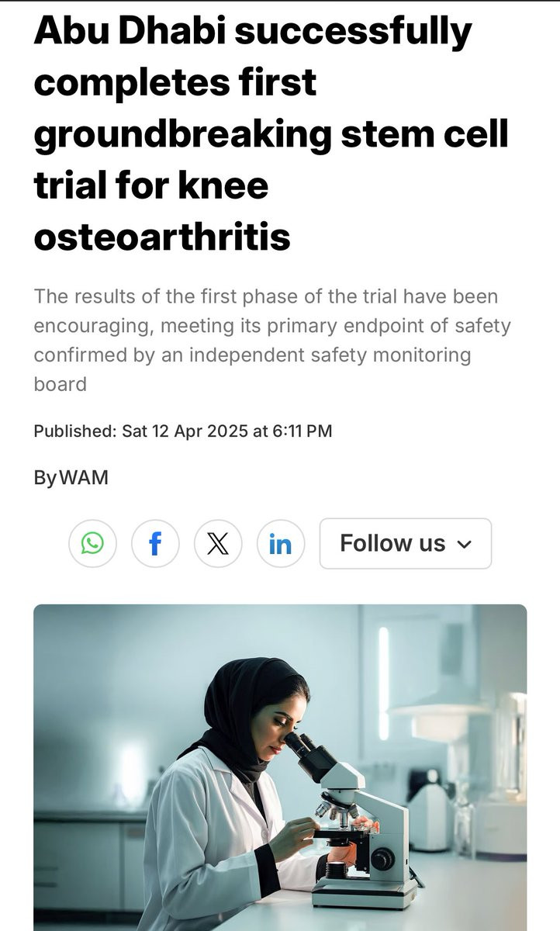Screen dimensions: 560x931
Task: Click the By label before WAM
Action: click(45, 478)
